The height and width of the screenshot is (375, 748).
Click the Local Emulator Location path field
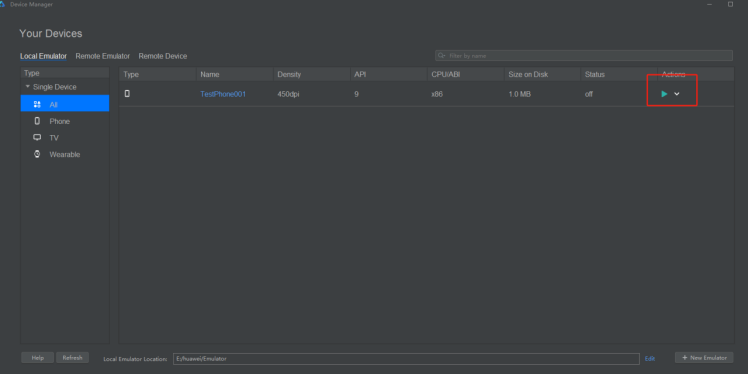(x=406, y=359)
